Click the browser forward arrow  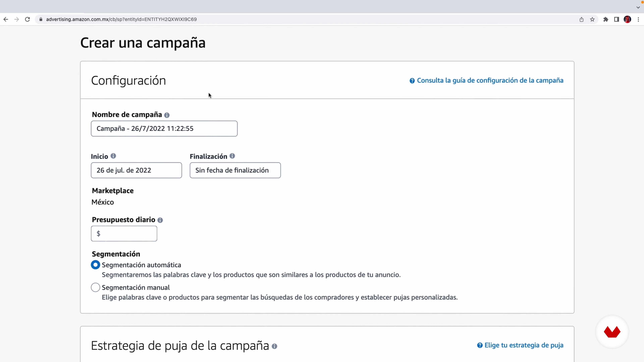[16, 19]
